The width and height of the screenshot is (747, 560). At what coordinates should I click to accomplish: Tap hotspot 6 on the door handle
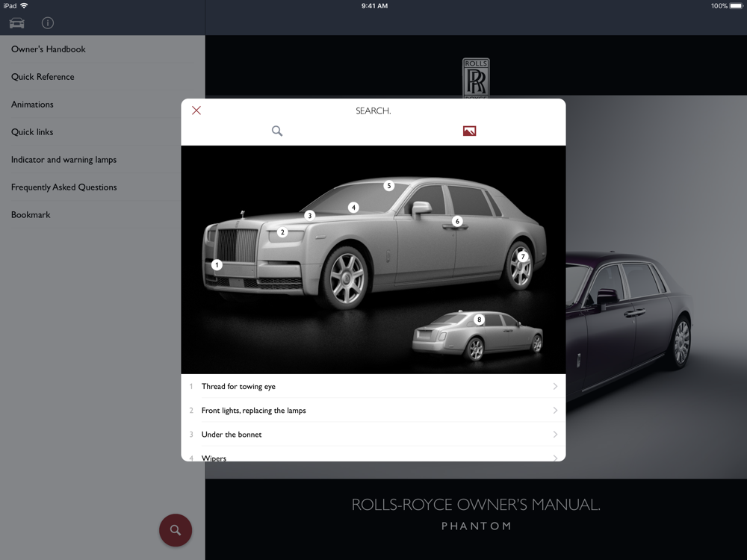(x=457, y=222)
